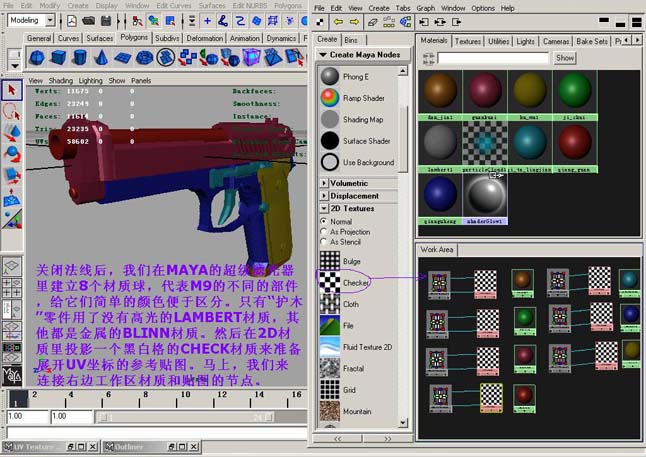
Task: Click the UV Texture minimized window
Action: 50,447
